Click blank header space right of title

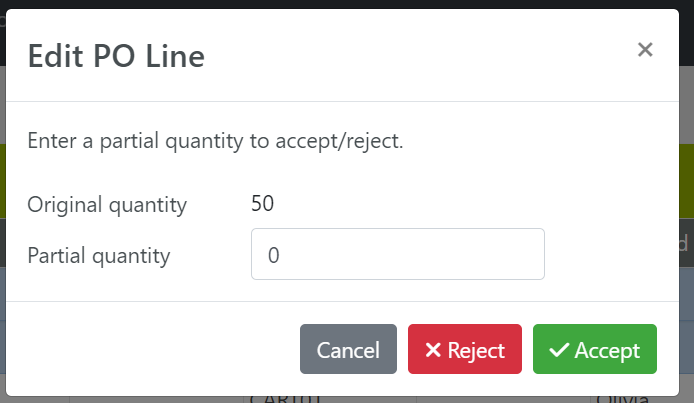(x=420, y=56)
